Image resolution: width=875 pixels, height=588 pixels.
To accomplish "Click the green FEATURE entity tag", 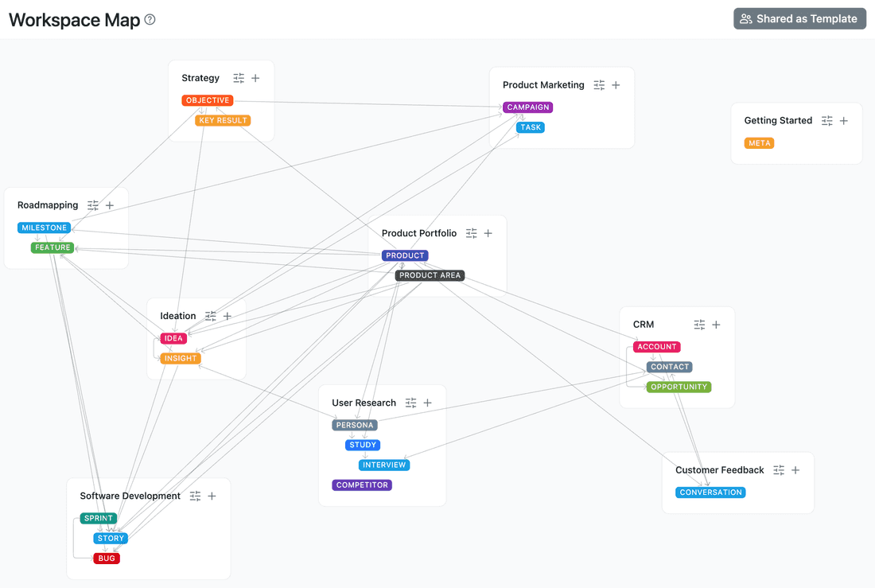I will click(x=52, y=247).
